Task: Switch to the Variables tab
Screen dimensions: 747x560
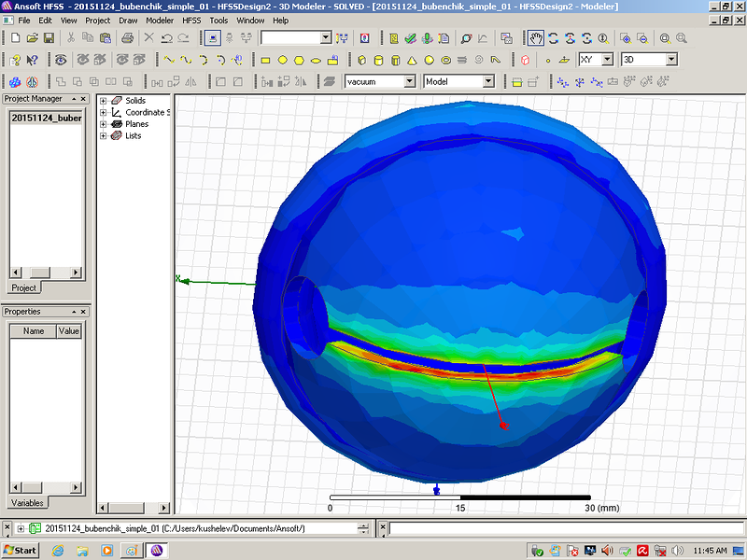Action: click(26, 503)
